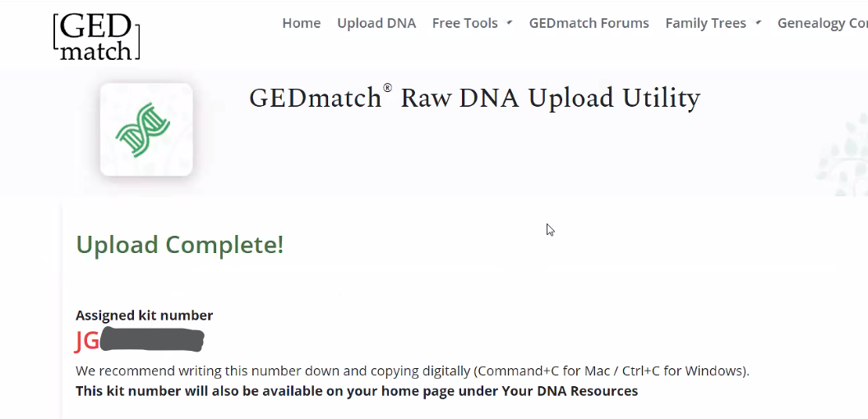The width and height of the screenshot is (868, 419).
Task: Open the Free Tools menu label
Action: click(x=465, y=23)
